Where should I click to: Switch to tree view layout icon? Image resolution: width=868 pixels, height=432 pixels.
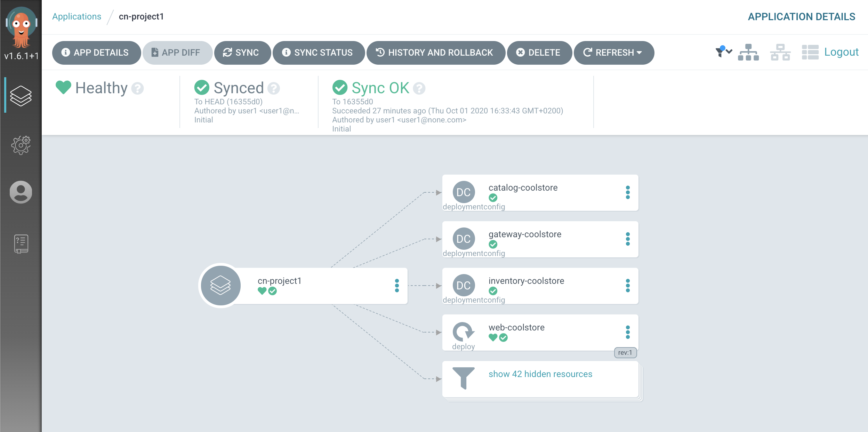coord(748,52)
